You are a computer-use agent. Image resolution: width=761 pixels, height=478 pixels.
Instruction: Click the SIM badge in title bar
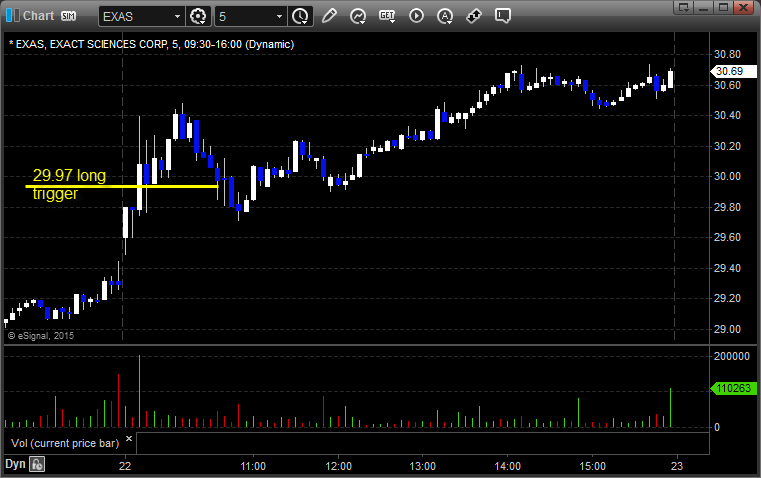pos(68,16)
